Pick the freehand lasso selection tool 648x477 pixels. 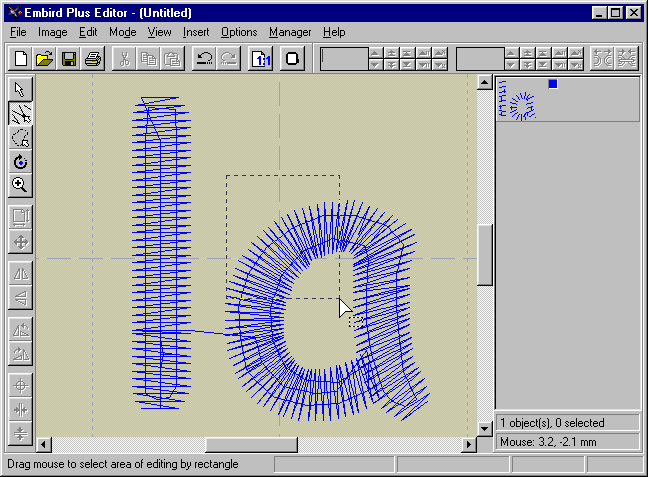(x=20, y=138)
